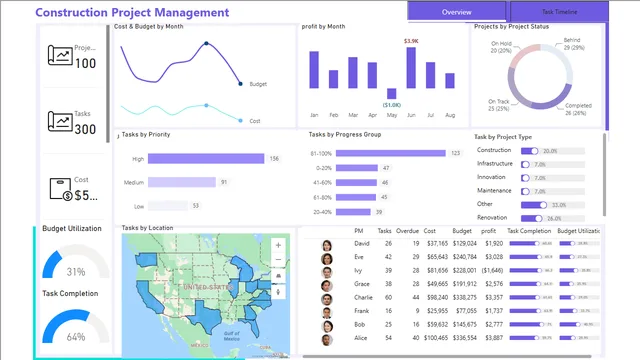
Task: Toggle the Construction project type slider
Action: click(x=553, y=151)
